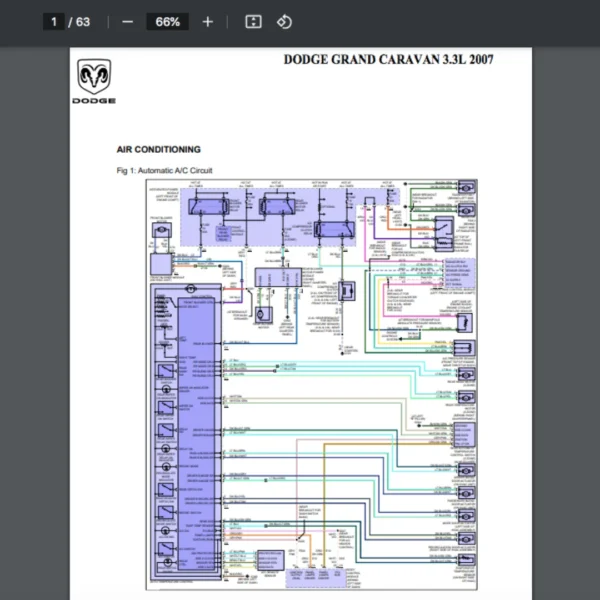600x600 pixels.
Task: Click the small purple sensor box at diagram bottom
Action: (270, 563)
